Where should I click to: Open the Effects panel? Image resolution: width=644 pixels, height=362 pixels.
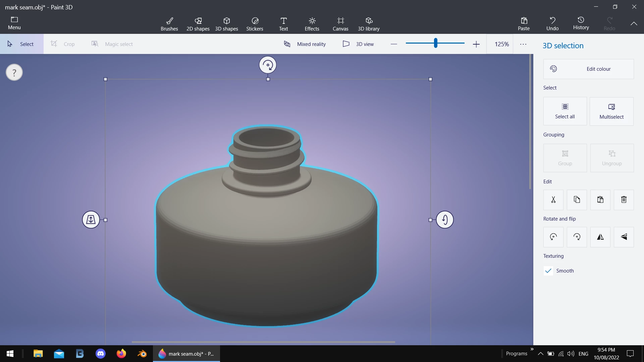tap(312, 24)
